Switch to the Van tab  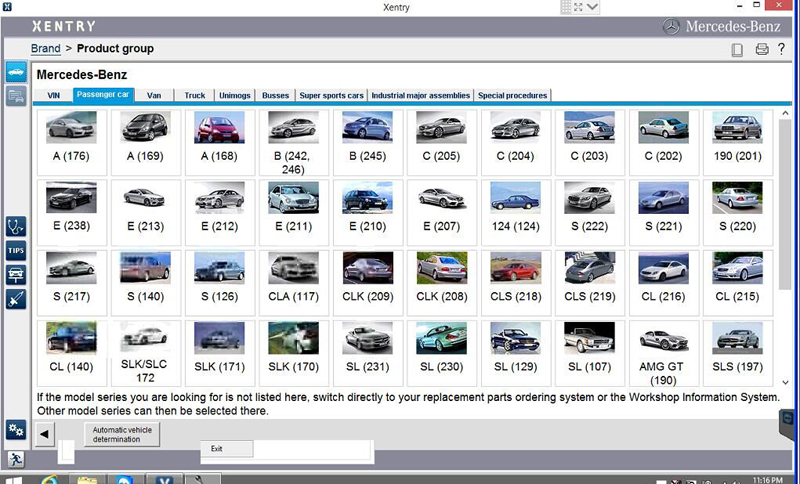tap(154, 95)
